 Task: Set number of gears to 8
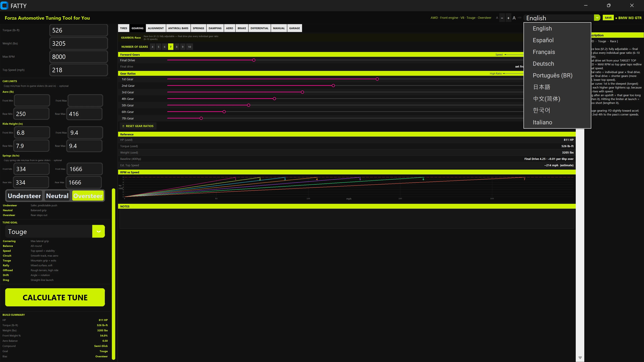click(x=177, y=47)
